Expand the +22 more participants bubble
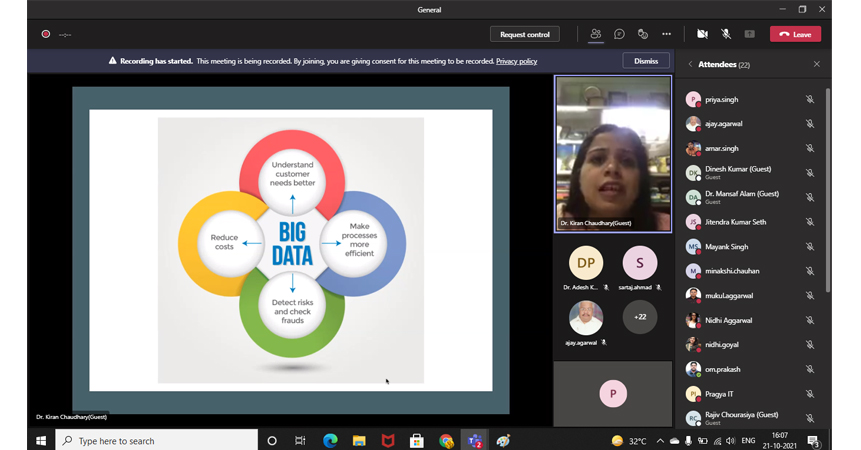The image size is (861, 450). (640, 317)
